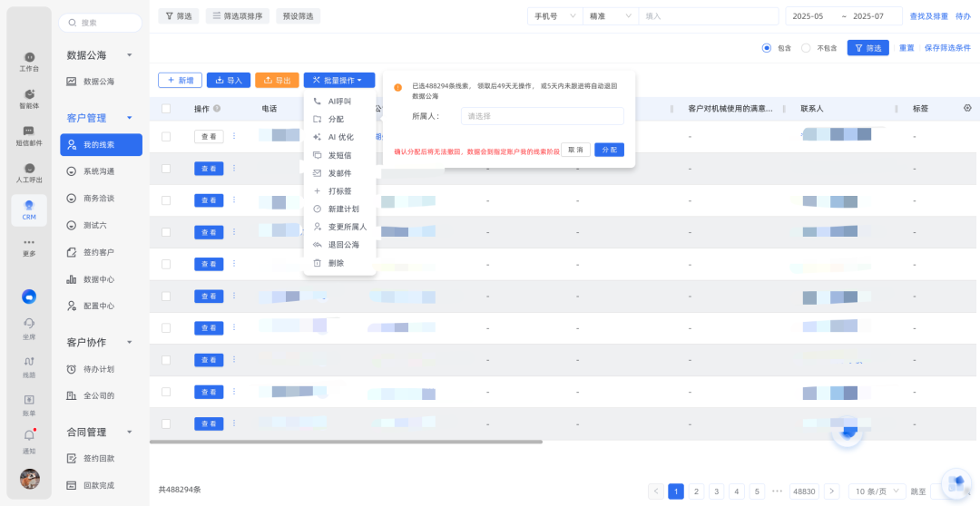Open the 账单 billing icon in sidebar
Viewport: 980px width, 506px height.
pyautogui.click(x=29, y=400)
